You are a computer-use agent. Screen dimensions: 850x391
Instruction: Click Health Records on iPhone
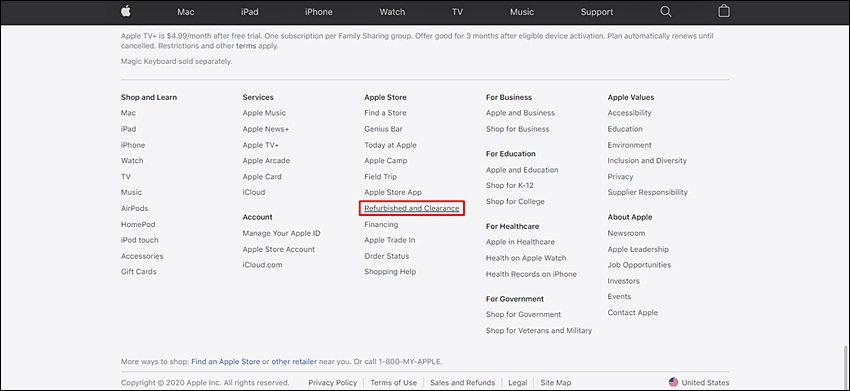(531, 274)
